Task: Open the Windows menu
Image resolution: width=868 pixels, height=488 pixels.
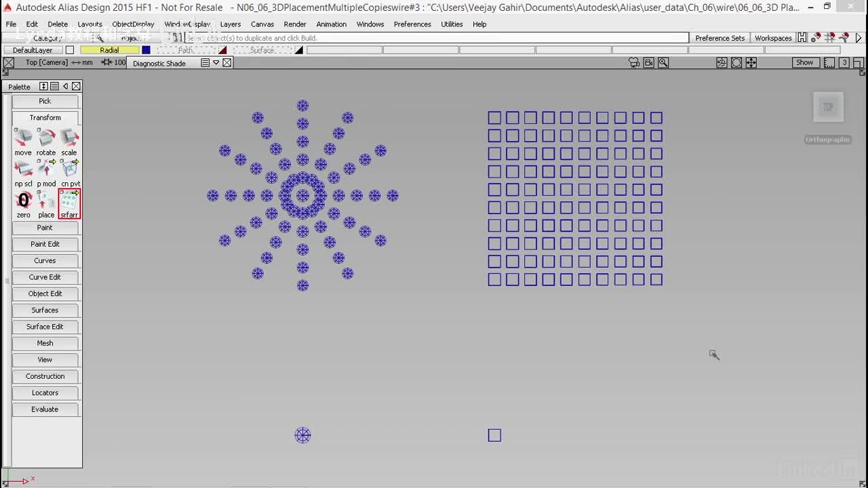Action: [x=370, y=24]
